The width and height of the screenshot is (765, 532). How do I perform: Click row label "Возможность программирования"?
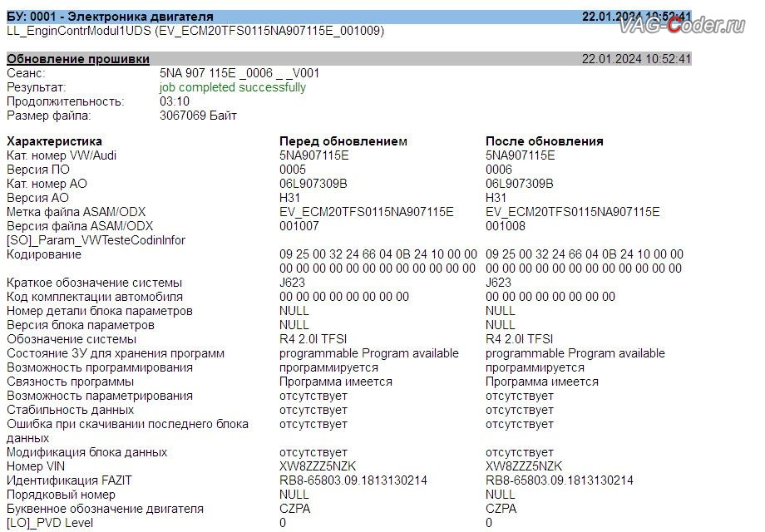(100, 367)
